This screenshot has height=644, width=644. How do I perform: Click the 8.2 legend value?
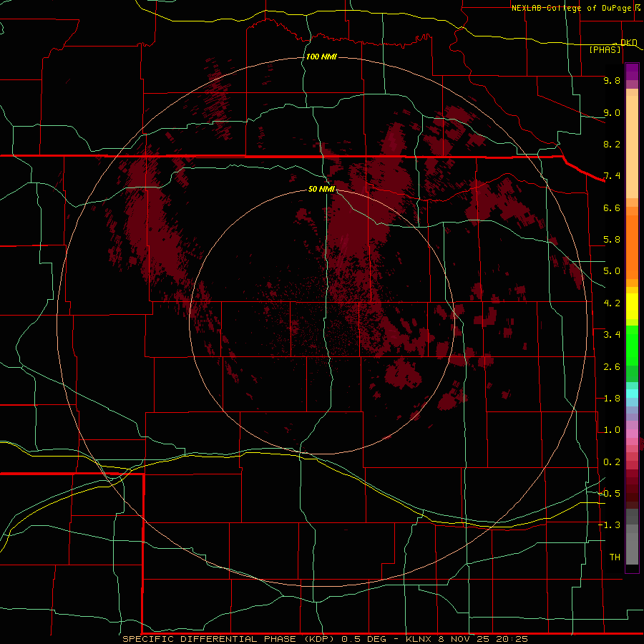click(612, 144)
